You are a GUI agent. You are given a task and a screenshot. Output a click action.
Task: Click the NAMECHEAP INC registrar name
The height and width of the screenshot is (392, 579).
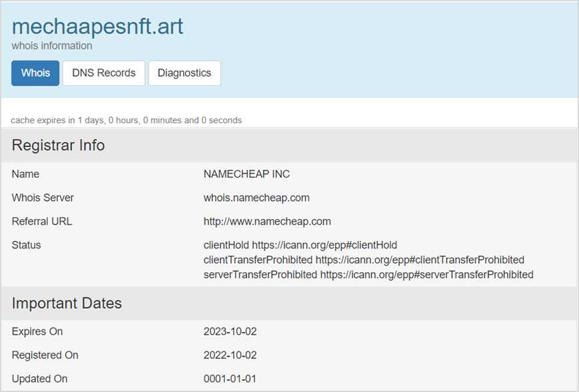247,174
